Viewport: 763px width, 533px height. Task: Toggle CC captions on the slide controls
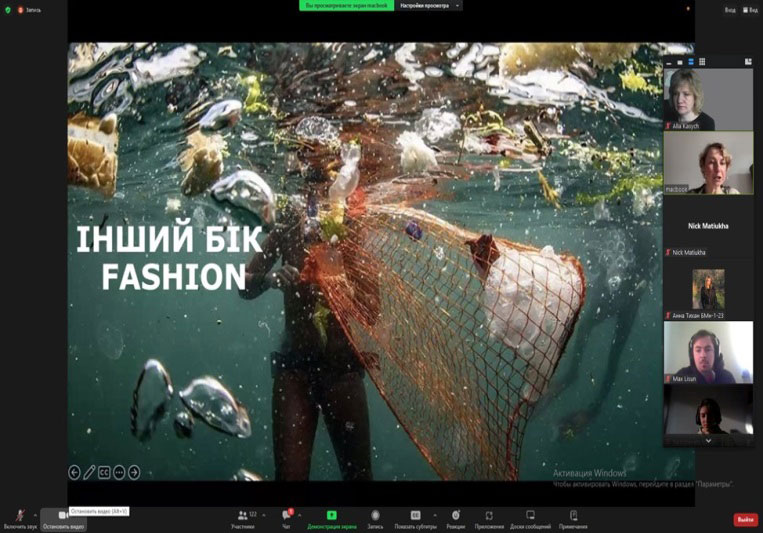point(104,472)
